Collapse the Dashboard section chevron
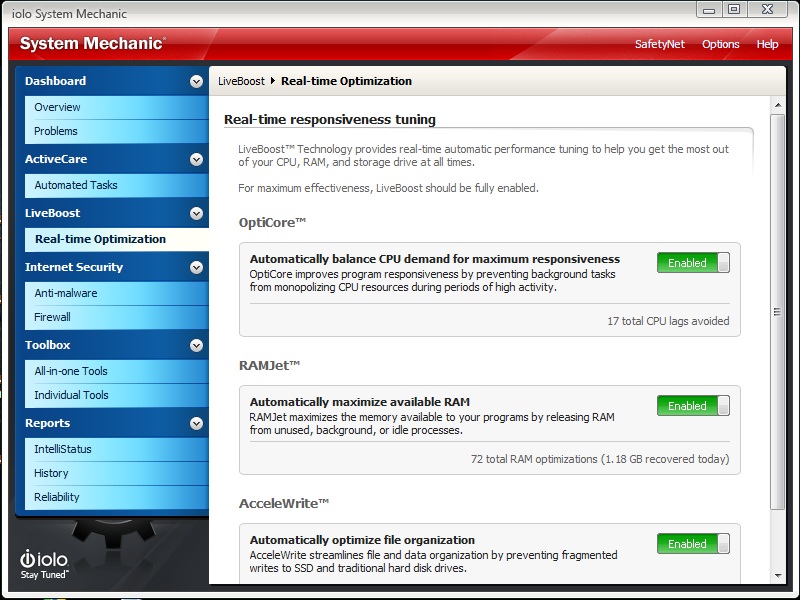 [196, 82]
